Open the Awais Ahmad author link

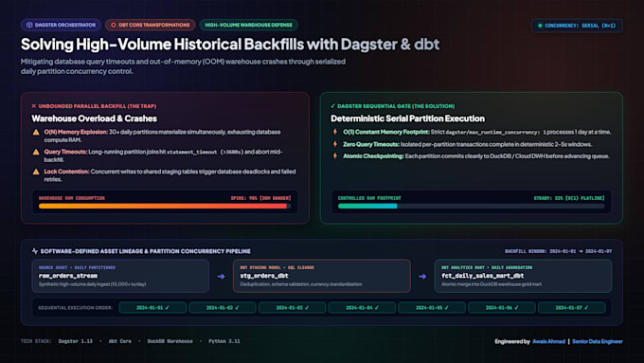pos(548,341)
